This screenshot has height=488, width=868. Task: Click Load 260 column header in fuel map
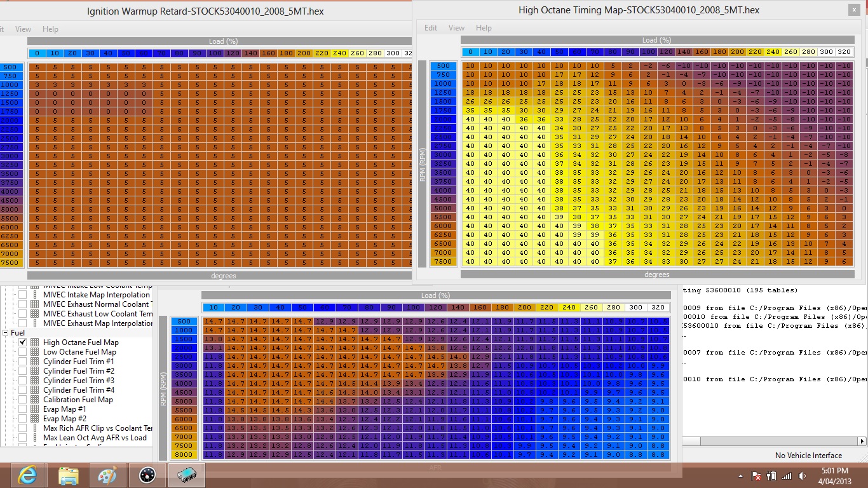[591, 308]
